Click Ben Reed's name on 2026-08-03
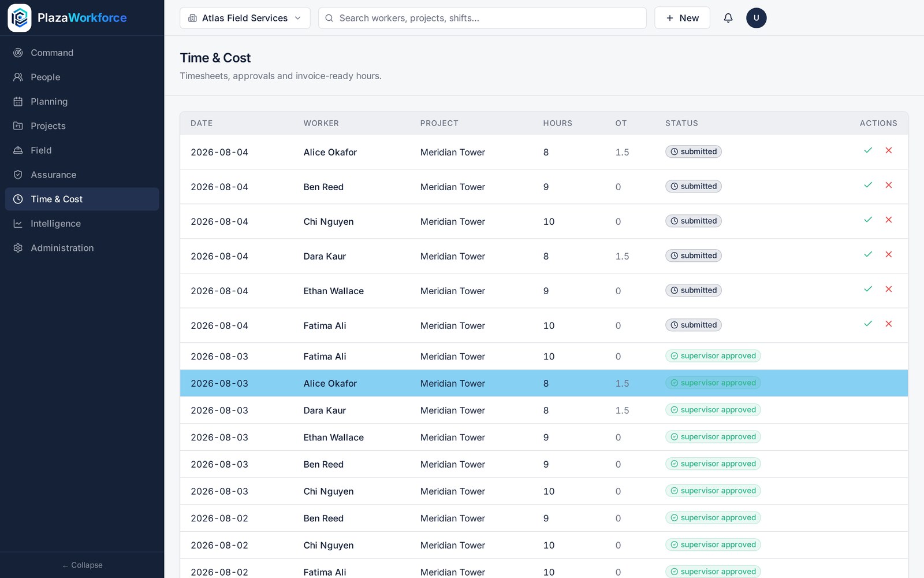 323,464
